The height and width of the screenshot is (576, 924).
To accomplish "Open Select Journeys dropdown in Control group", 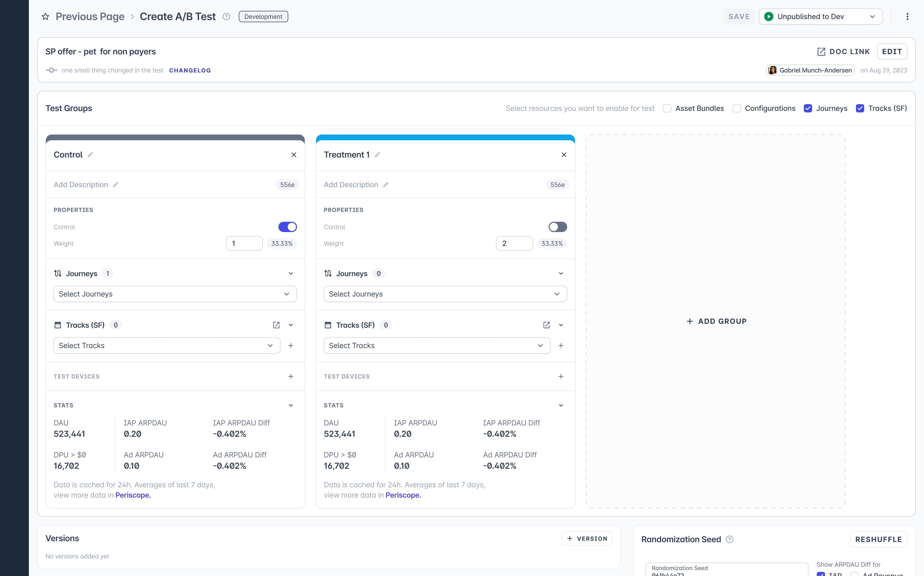I will [175, 294].
